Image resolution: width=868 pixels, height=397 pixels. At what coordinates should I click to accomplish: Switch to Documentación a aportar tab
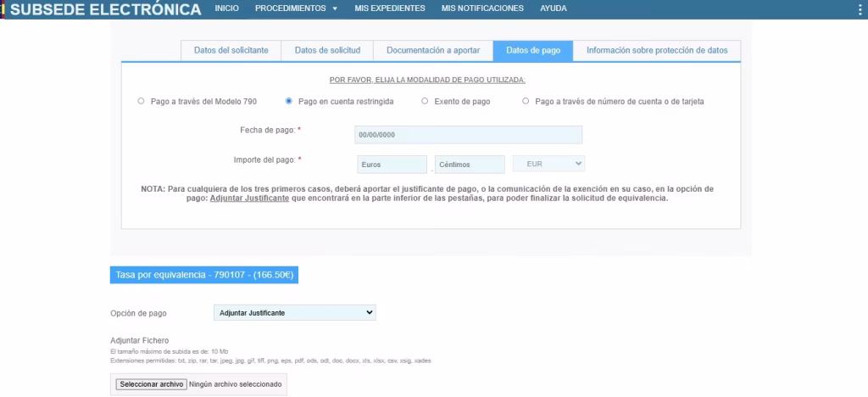pos(433,50)
